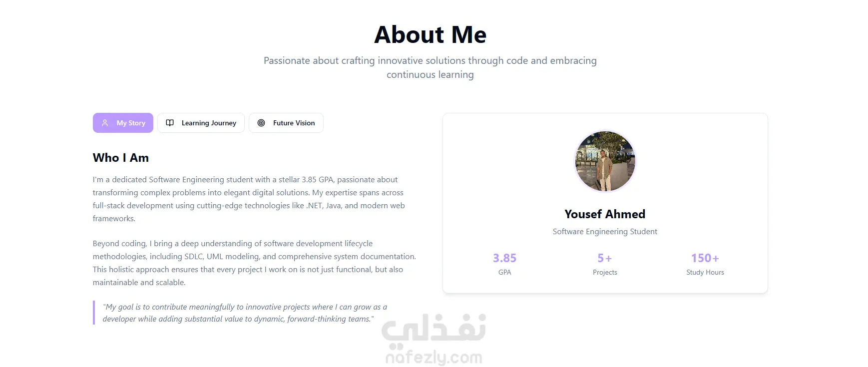Click the person icon in My Story tab
This screenshot has width=868, height=367.
pos(105,123)
